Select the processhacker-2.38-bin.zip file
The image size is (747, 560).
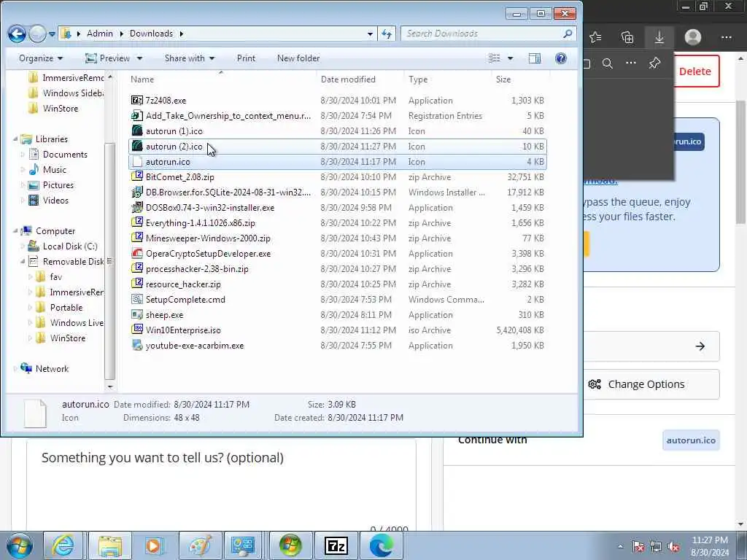click(197, 269)
